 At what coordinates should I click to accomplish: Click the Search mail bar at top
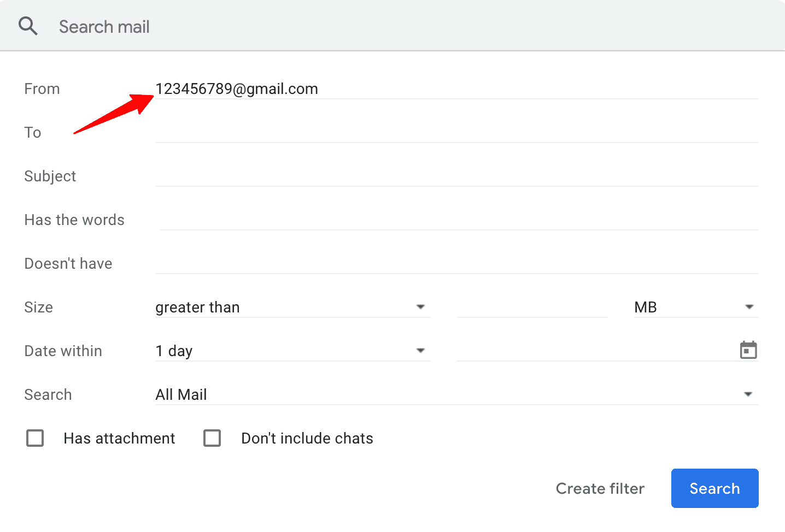point(219,26)
